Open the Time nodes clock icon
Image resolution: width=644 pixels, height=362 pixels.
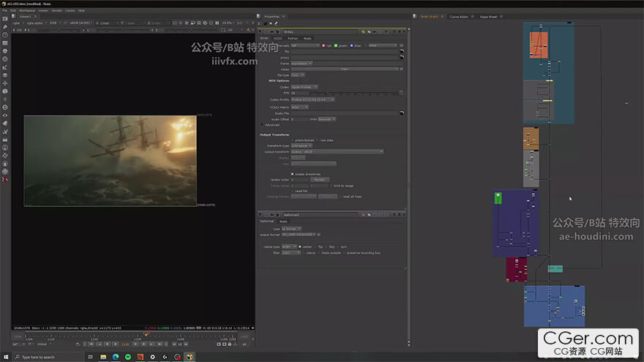[5, 34]
